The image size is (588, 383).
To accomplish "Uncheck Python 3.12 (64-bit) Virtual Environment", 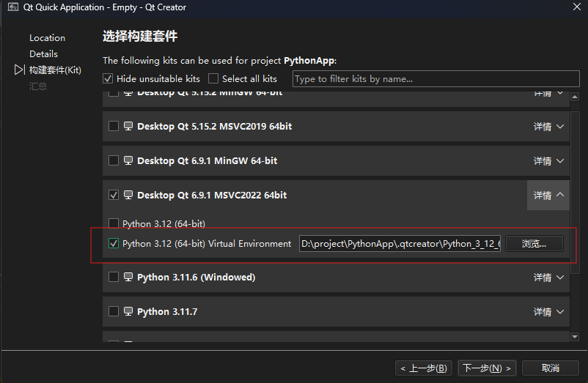I will (113, 243).
